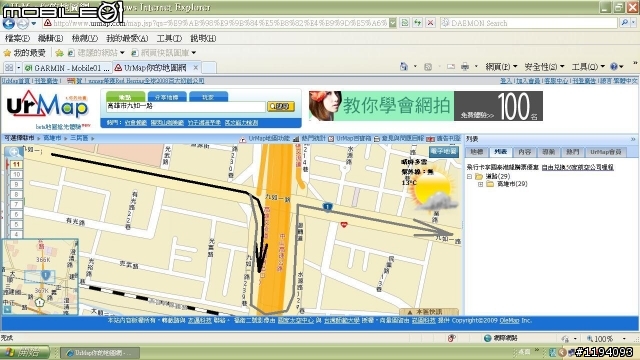Click the RSS feeds icon
Screen dimensions: 640x360
(x=428, y=67)
